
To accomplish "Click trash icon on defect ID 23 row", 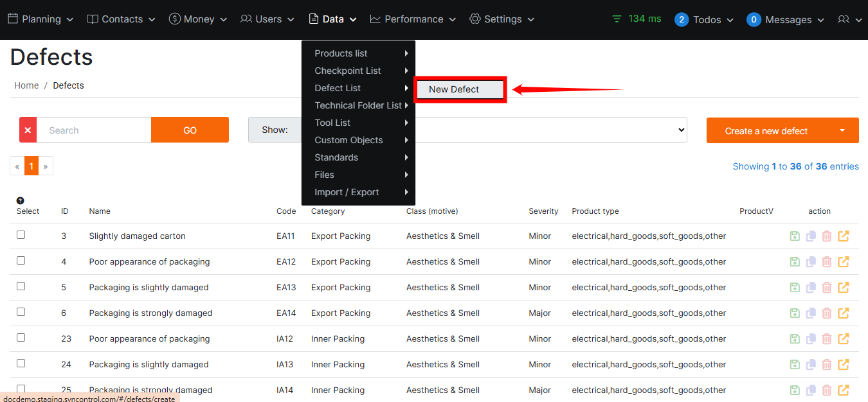I will [827, 339].
